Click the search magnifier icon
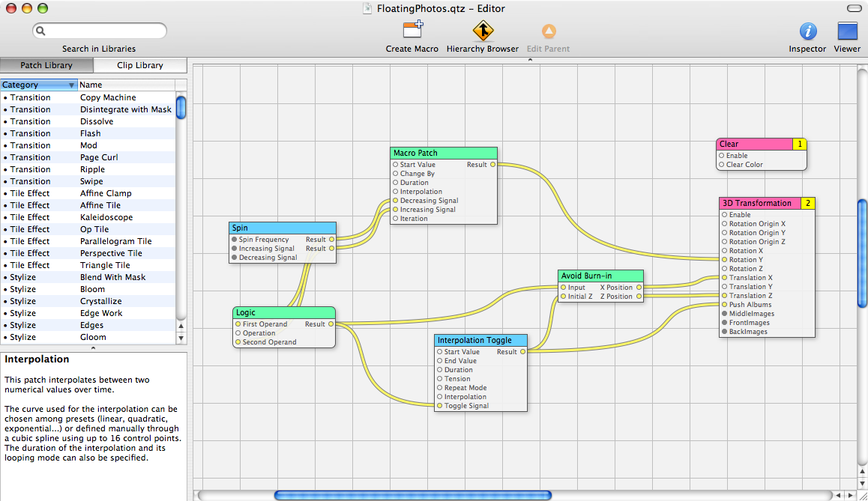 click(x=40, y=31)
